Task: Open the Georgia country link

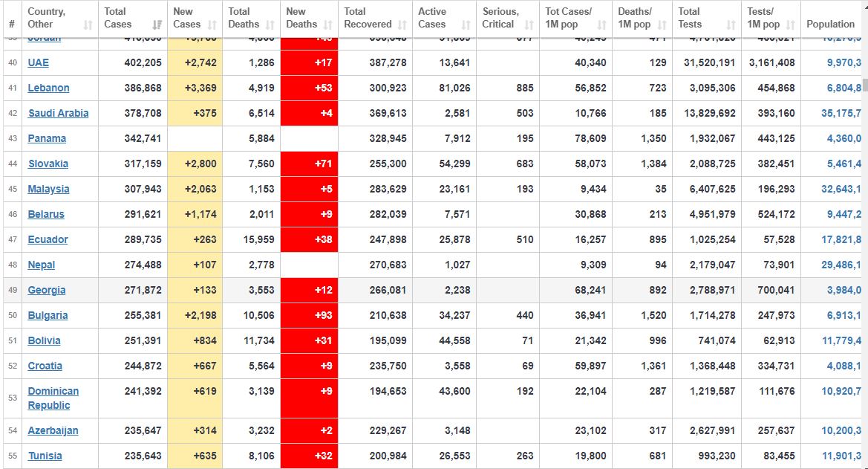Action: pyautogui.click(x=47, y=290)
